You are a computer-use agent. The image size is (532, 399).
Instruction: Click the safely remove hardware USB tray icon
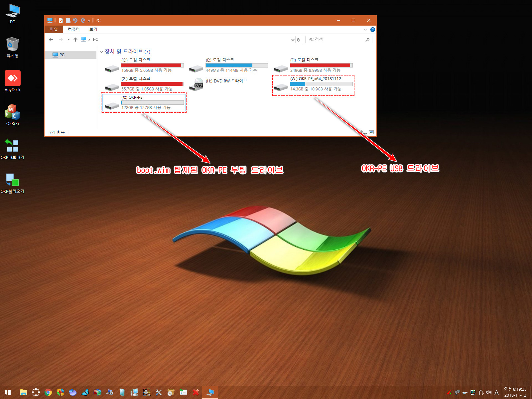tap(481, 393)
